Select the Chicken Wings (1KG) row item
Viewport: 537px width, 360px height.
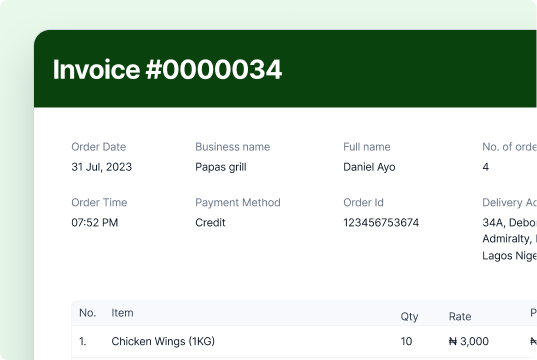tap(163, 342)
